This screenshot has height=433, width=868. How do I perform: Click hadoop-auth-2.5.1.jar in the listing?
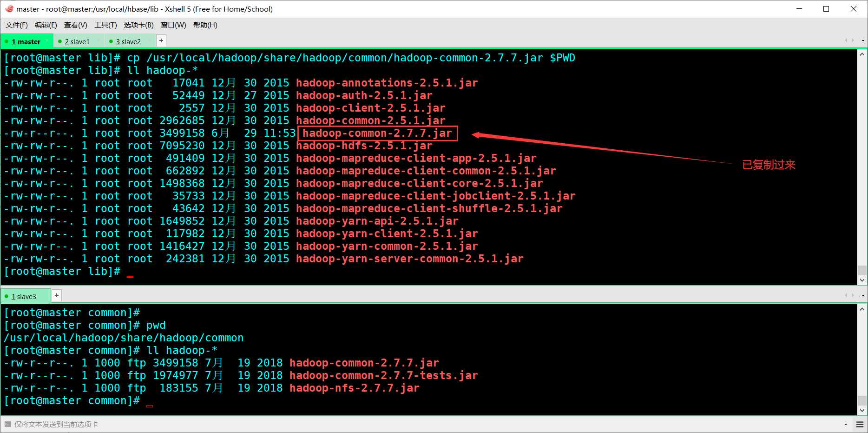tap(364, 95)
